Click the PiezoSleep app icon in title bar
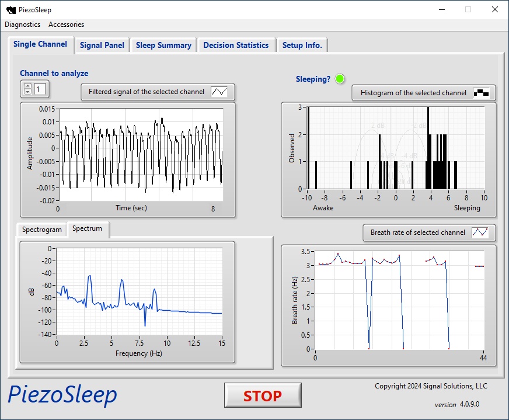509x420 pixels. pos(11,9)
